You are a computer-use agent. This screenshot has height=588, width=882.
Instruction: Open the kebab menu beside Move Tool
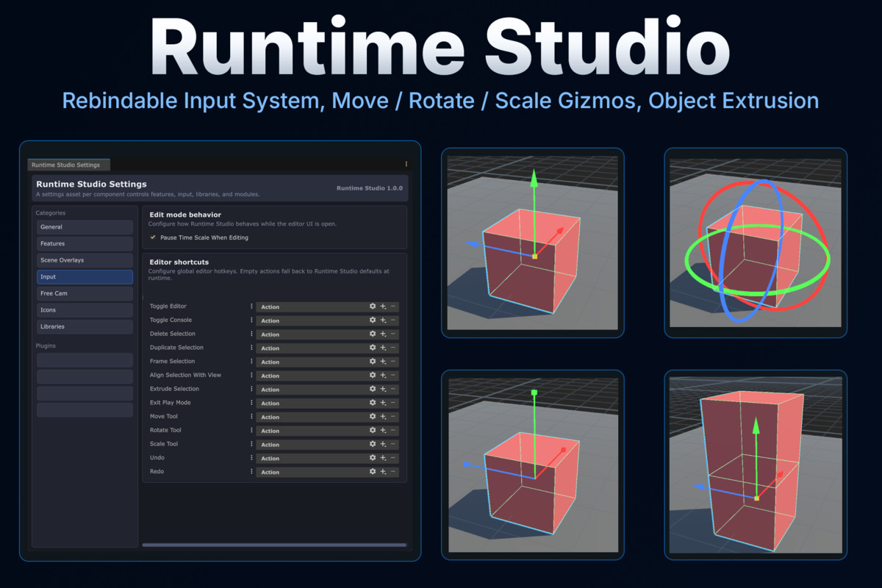pyautogui.click(x=251, y=417)
